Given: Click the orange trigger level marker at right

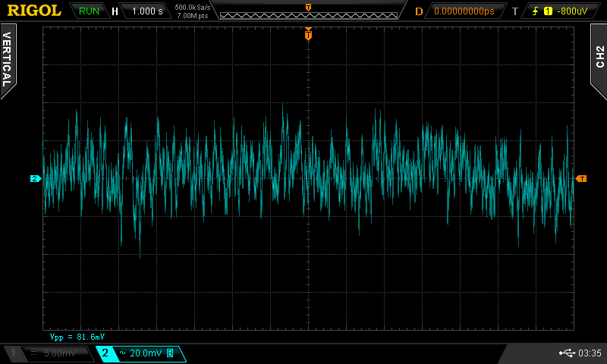Looking at the screenshot, I should [x=581, y=178].
